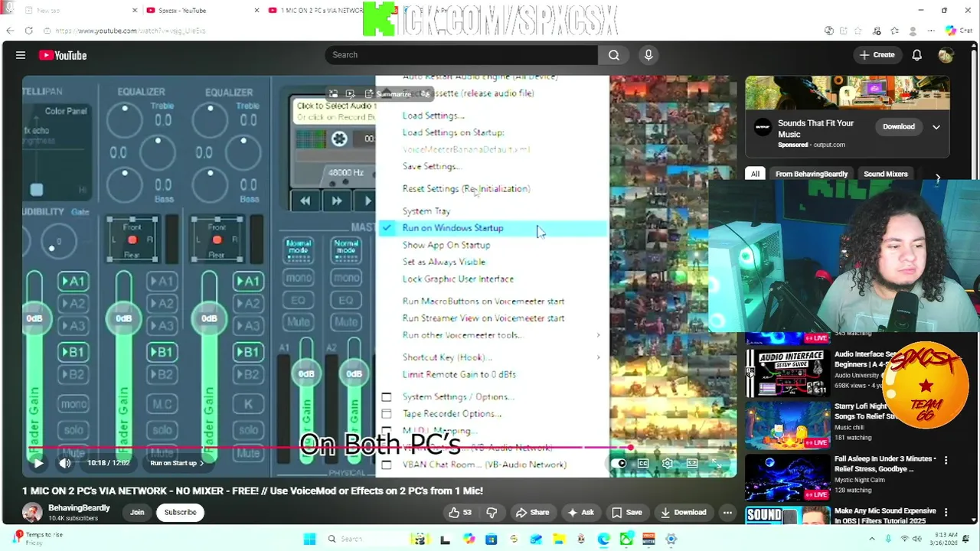This screenshot has width=980, height=551.
Task: Open Make Any Mic Sound Expensive video
Action: coord(885,515)
